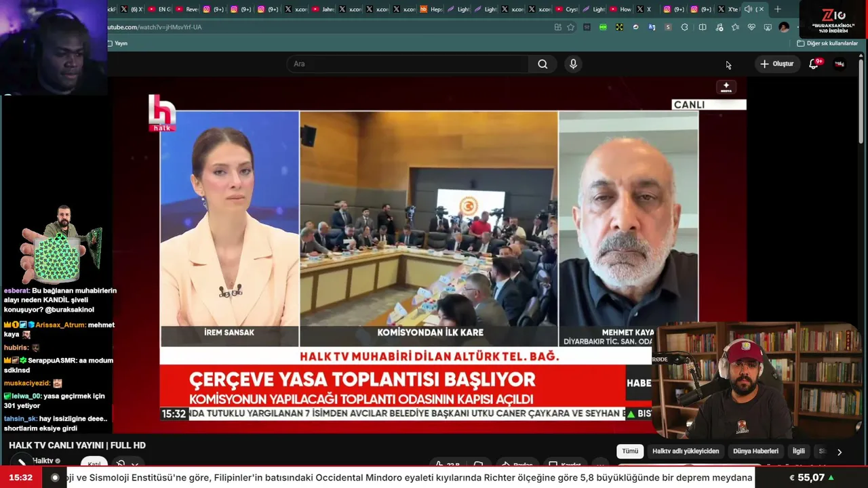Image resolution: width=868 pixels, height=488 pixels.
Task: Click the translate extension icon
Action: point(652,27)
